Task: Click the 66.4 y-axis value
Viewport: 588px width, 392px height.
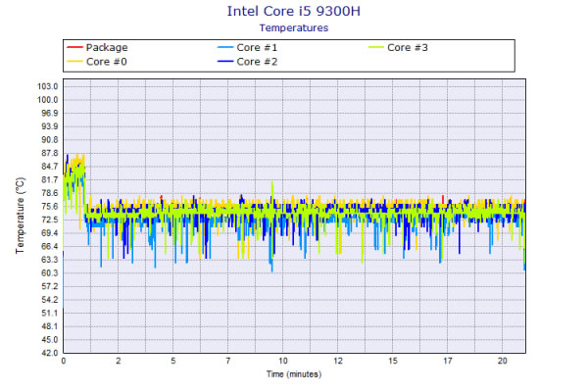Action: point(50,246)
